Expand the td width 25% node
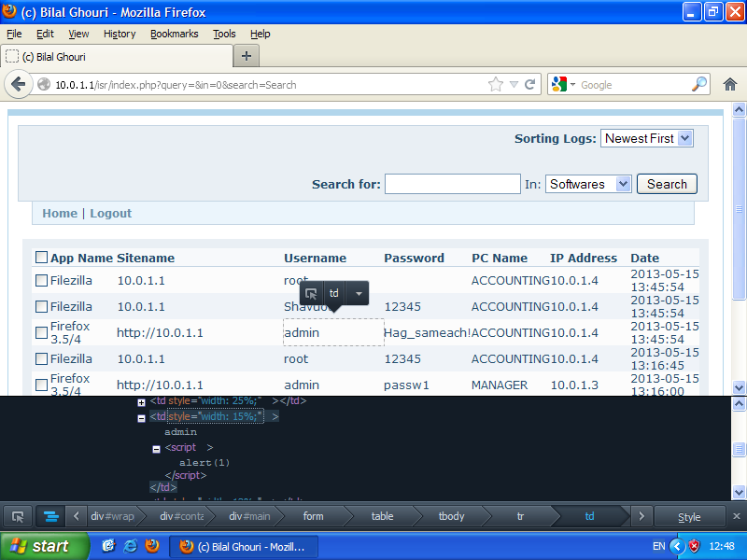Image resolution: width=747 pixels, height=560 pixels. coord(142,403)
